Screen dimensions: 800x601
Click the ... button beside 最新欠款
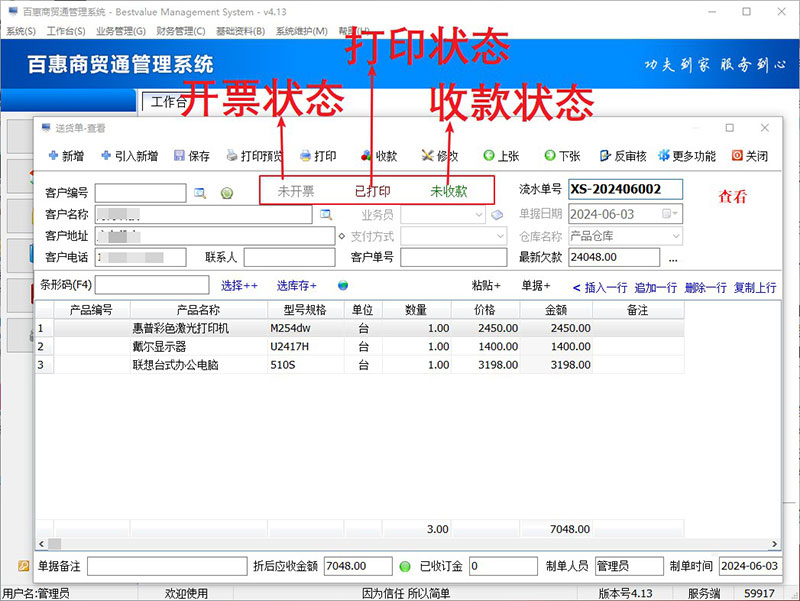[673, 258]
